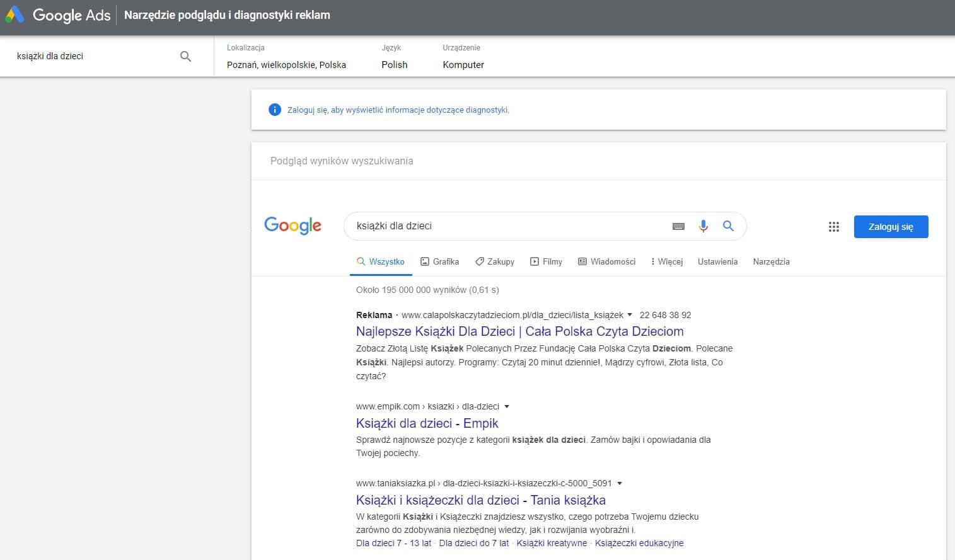
Task: Click the www.empik.com breadcrumb URL
Action: (x=427, y=406)
